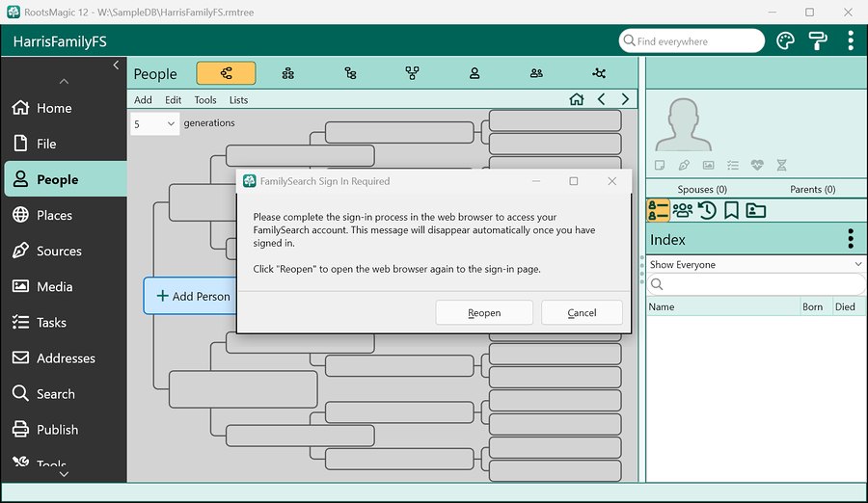Click the Find everywhere search box

pos(692,40)
